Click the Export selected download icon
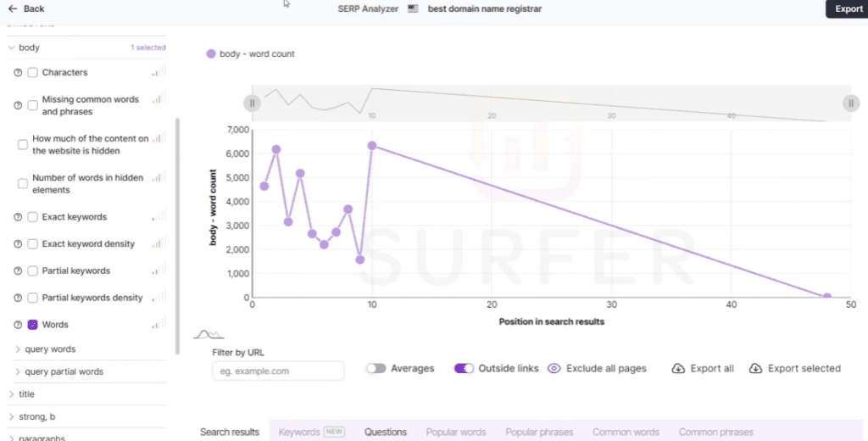The image size is (868, 441). click(x=754, y=369)
